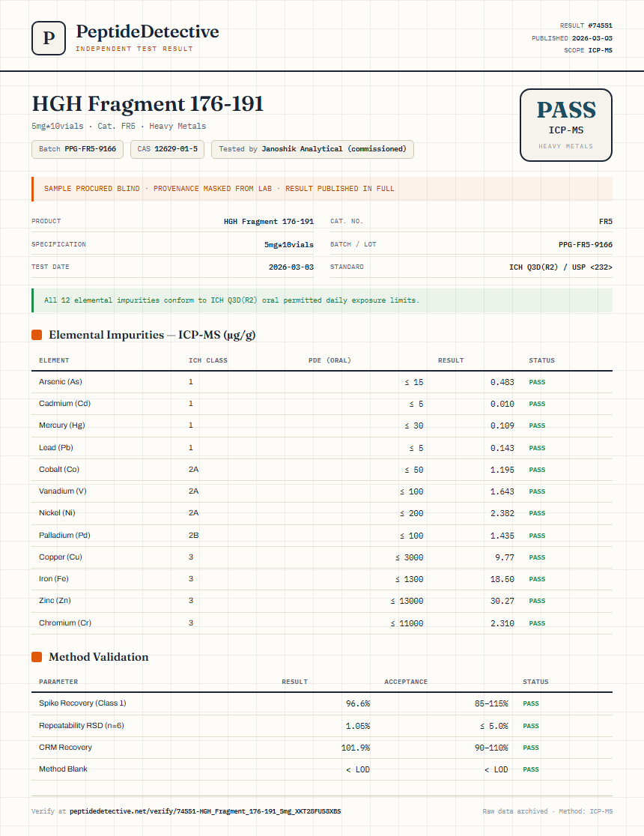Click the Cobalt (Co) row label
Image resolution: width=644 pixels, height=836 pixels.
tap(59, 470)
